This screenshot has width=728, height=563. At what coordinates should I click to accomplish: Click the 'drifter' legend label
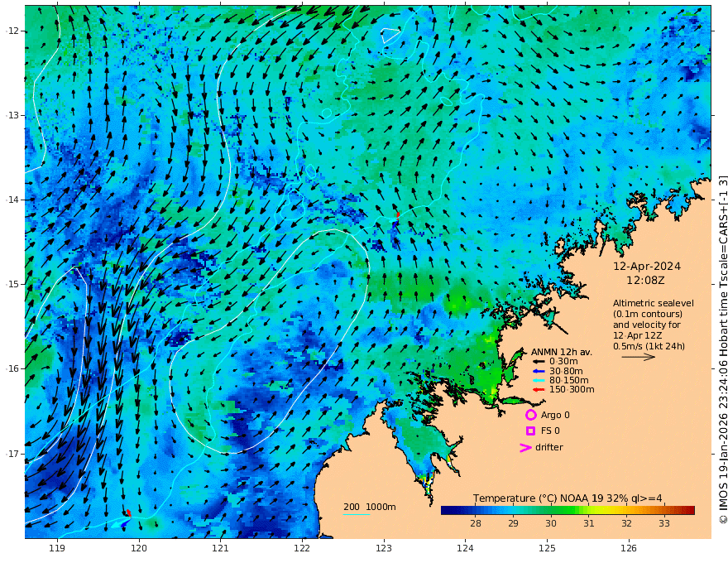pyautogui.click(x=548, y=447)
